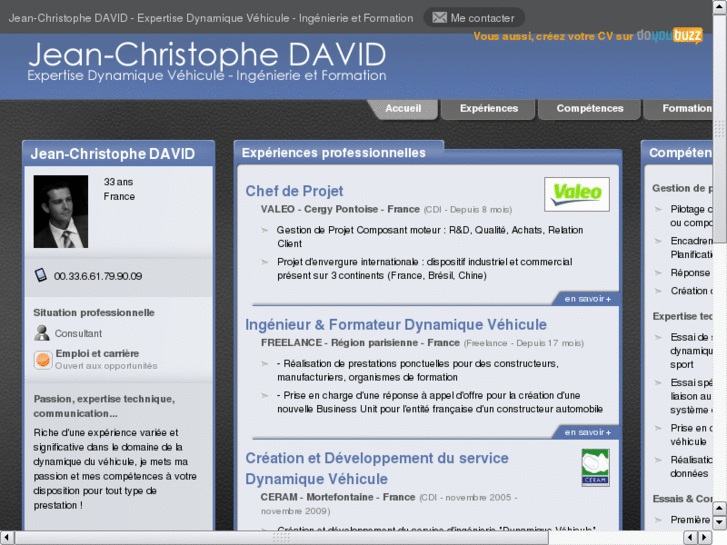Click the mobile phone icon
Image resolution: width=727 pixels, height=545 pixels.
[41, 275]
